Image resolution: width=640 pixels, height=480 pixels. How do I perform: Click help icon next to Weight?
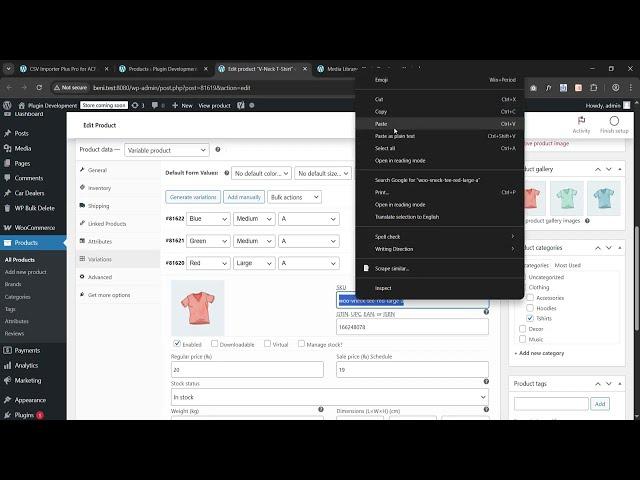(321, 409)
